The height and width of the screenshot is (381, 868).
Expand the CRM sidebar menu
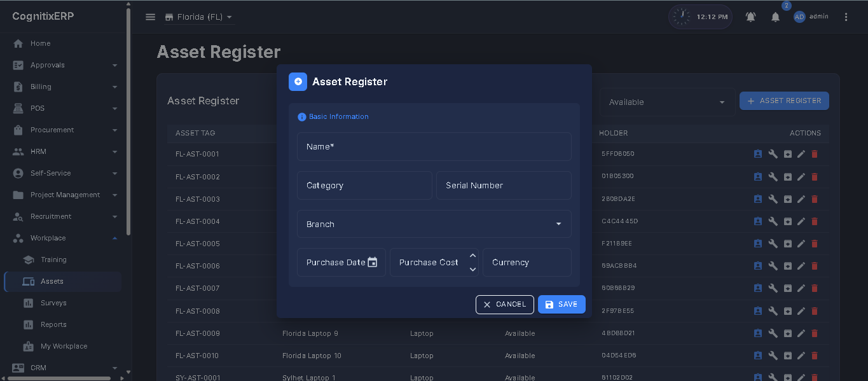[65, 368]
